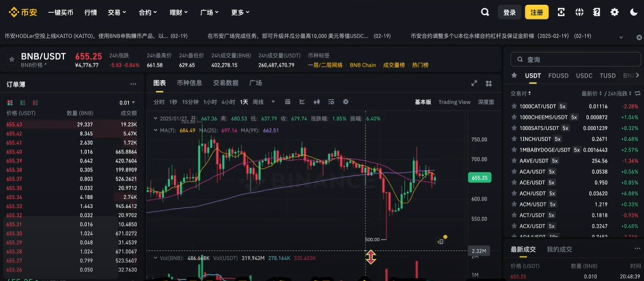The width and height of the screenshot is (644, 281).
Task: Switch to the 交易数据 tab
Action: click(x=226, y=83)
